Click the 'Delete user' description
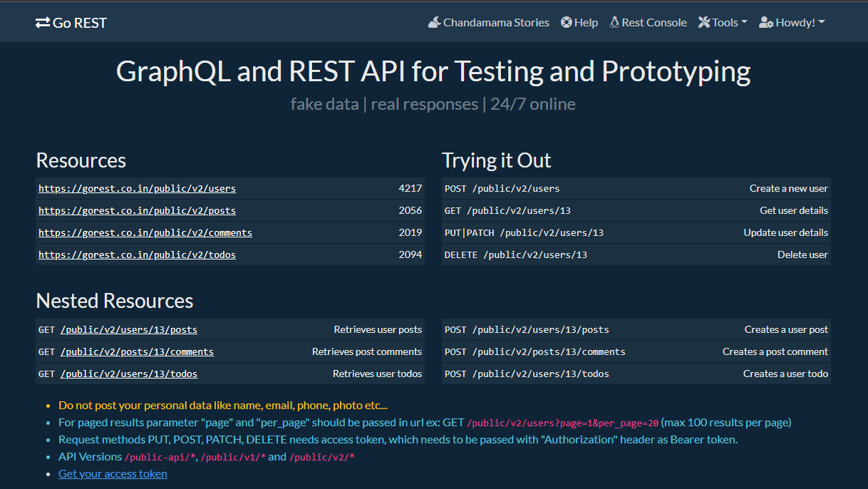The image size is (868, 489). [x=802, y=255]
